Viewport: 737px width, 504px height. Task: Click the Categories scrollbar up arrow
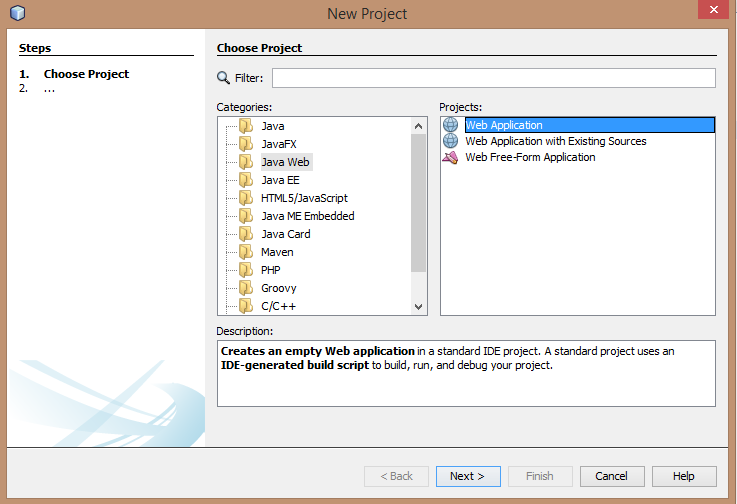(418, 126)
